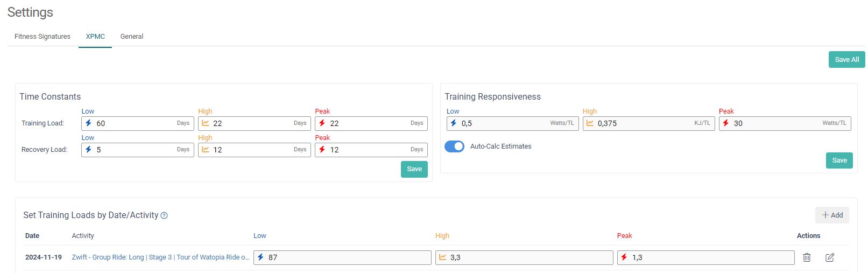Save the Time Constants section
Viewport: 868px width, 273px height.
coord(414,169)
